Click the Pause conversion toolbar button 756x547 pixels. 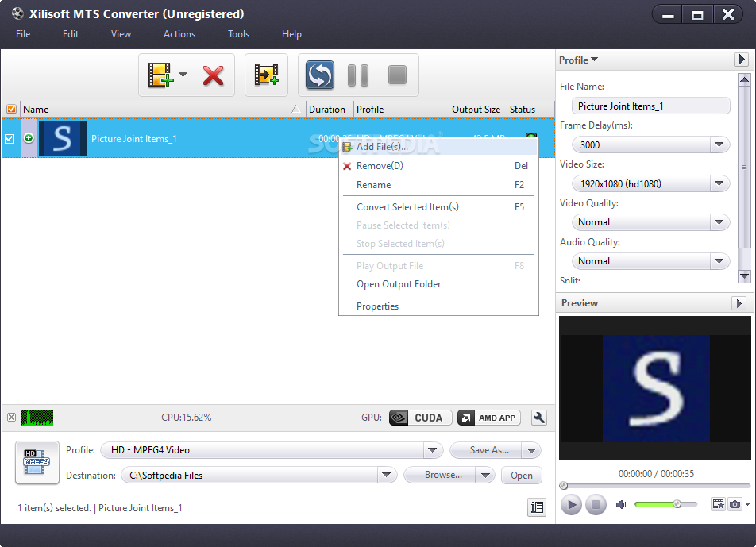coord(358,75)
